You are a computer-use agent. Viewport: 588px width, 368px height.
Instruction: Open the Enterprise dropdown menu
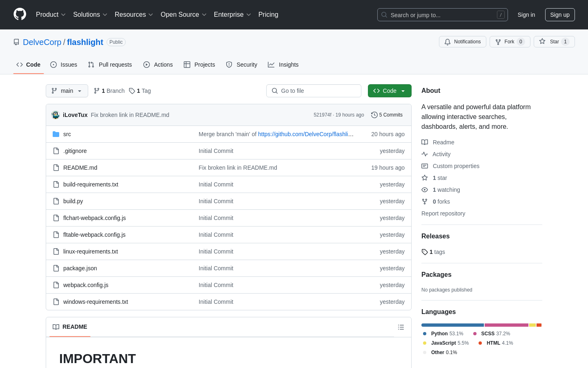(x=232, y=15)
